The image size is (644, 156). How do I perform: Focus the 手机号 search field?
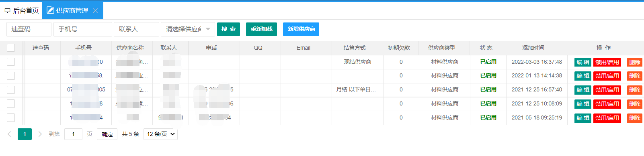click(x=83, y=29)
